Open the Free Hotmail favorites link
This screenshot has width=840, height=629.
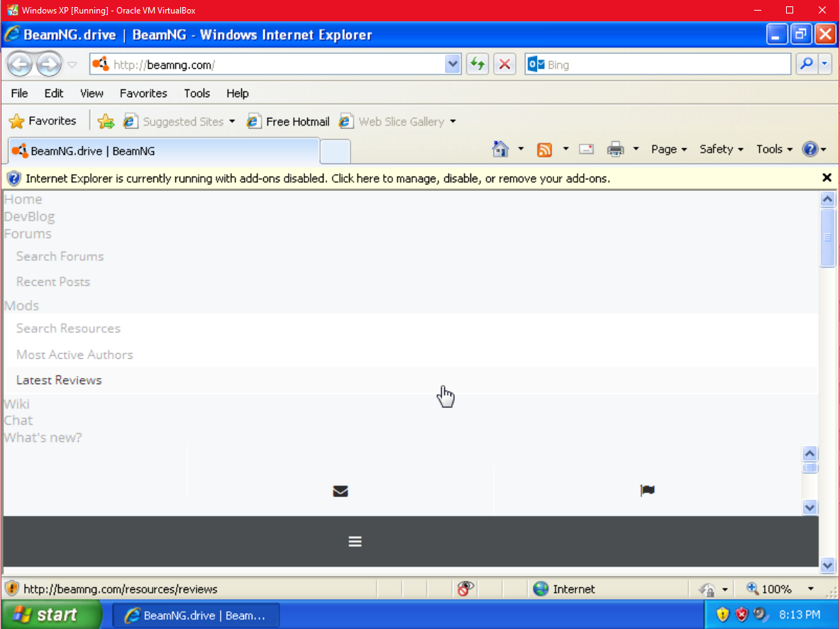click(x=288, y=121)
